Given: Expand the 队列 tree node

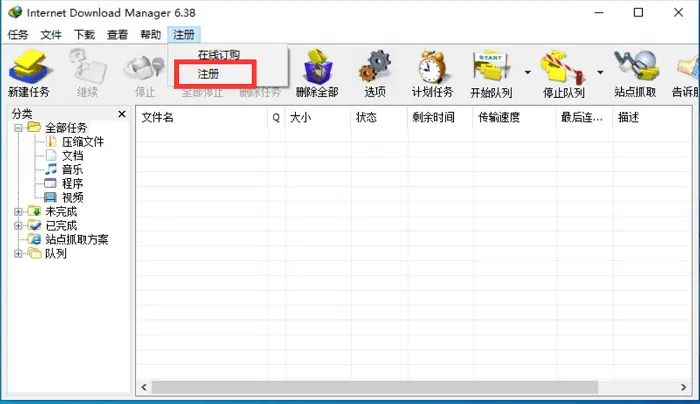Looking at the screenshot, I should 18,254.
